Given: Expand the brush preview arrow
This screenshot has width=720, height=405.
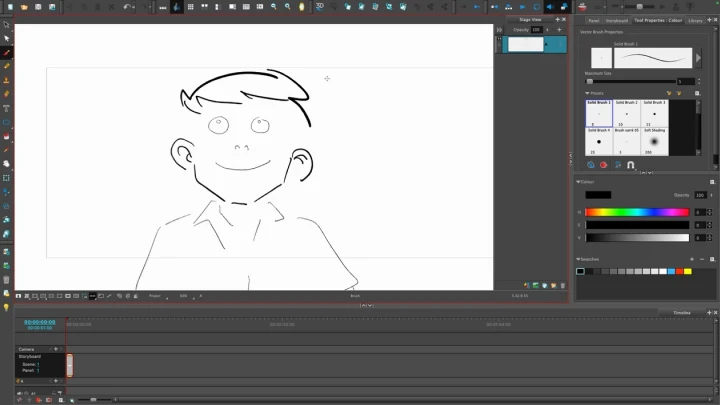Looking at the screenshot, I should click(700, 58).
